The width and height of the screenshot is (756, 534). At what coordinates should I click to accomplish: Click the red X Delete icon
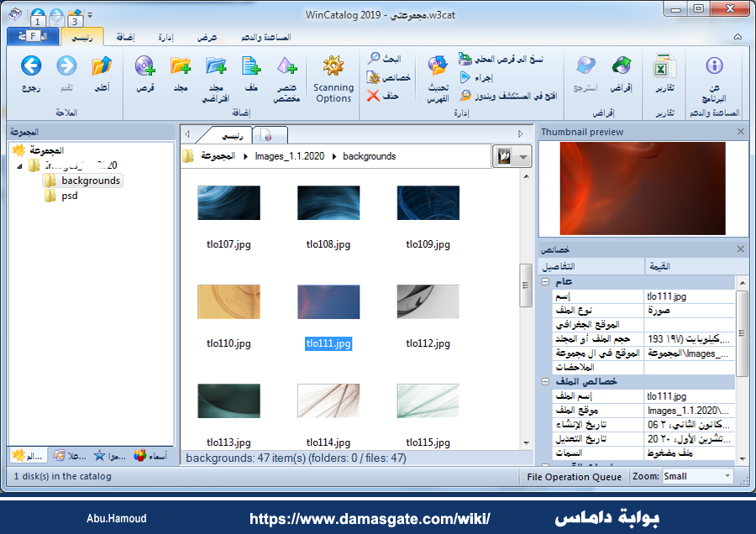(x=373, y=96)
